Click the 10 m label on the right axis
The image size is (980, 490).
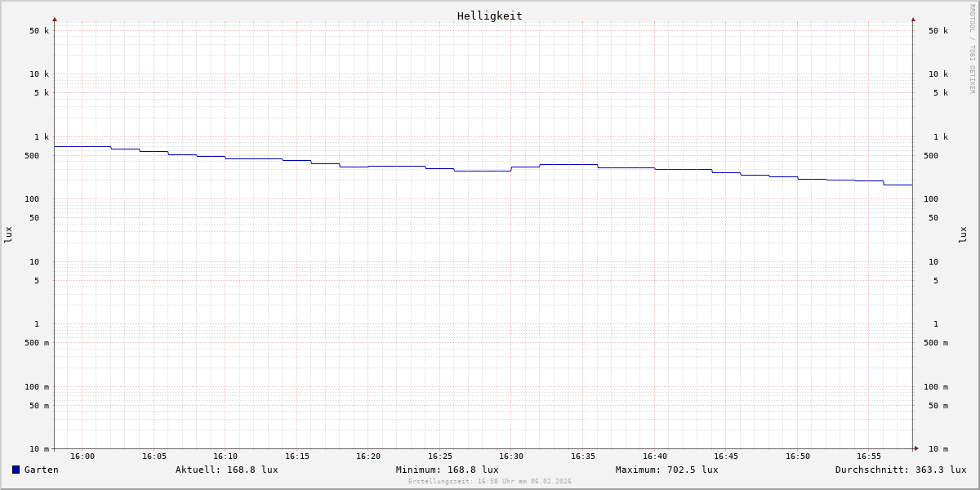[x=938, y=449]
